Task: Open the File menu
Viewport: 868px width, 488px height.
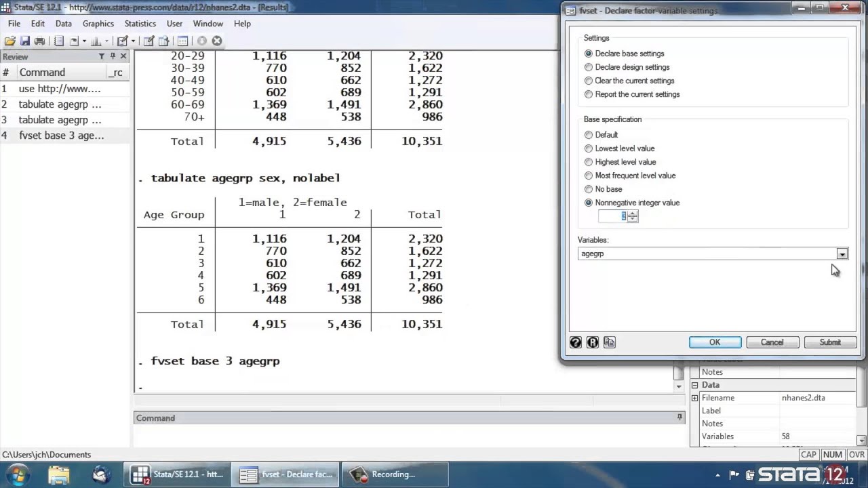Action: (14, 24)
